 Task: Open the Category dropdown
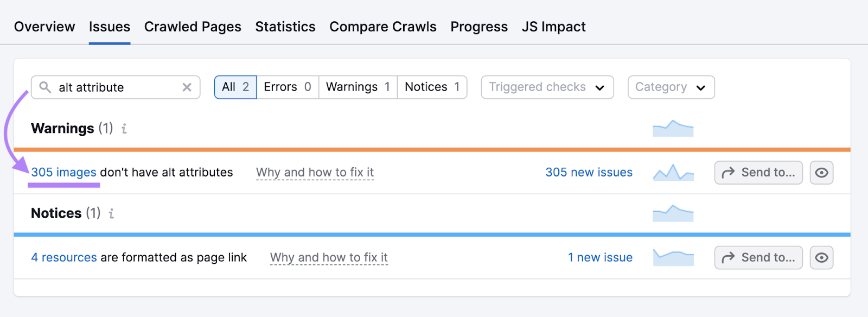(670, 87)
